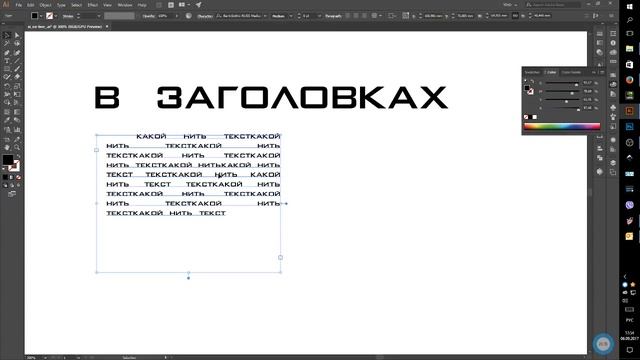The height and width of the screenshot is (360, 640).
Task: Open the Windows Start button
Action: (x=629, y=7)
